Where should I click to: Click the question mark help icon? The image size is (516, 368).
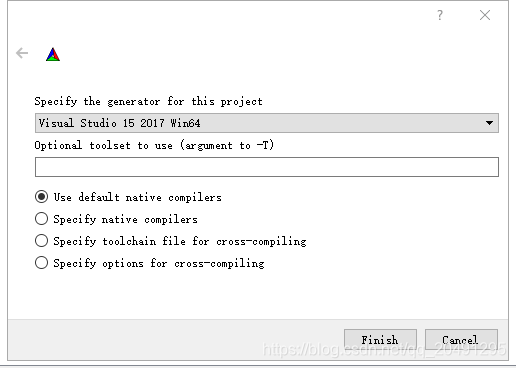coord(440,15)
